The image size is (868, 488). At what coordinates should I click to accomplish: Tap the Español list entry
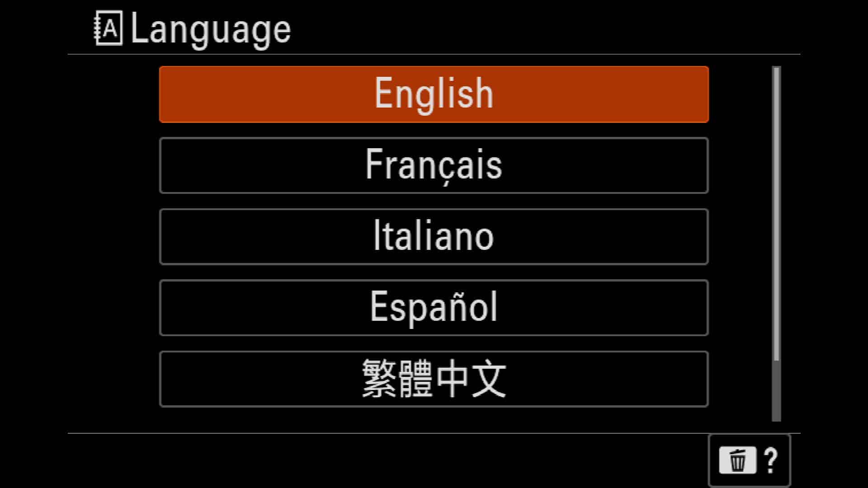(434, 308)
